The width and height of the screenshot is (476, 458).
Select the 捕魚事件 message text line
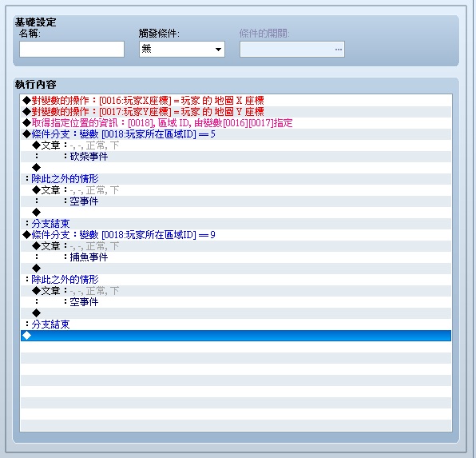[x=236, y=257]
